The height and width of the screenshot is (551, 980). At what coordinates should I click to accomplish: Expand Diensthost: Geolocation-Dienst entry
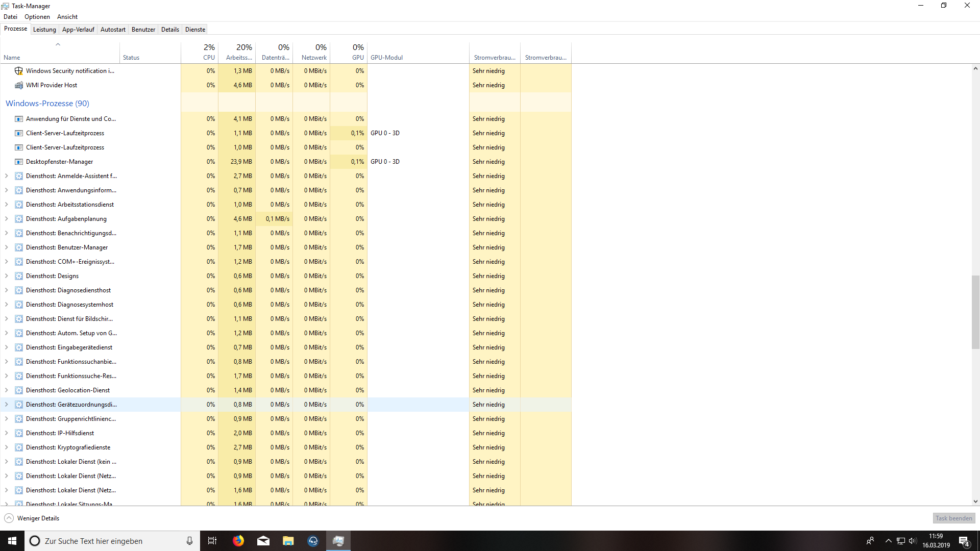coord(7,390)
